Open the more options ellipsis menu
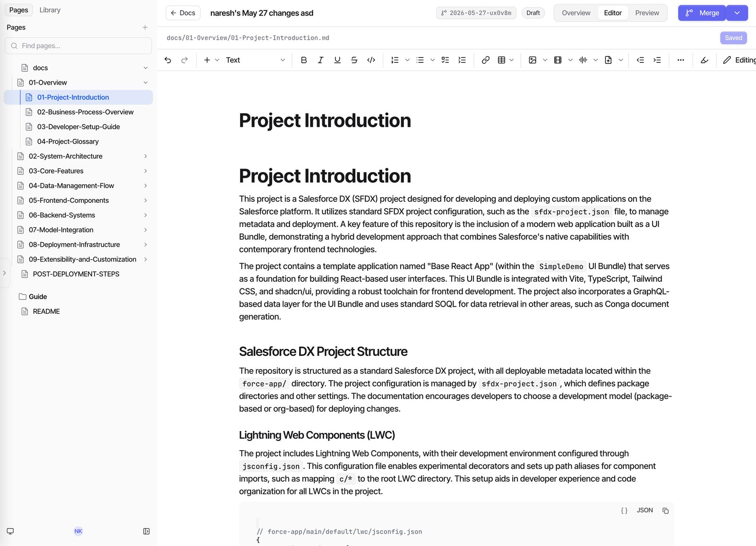The height and width of the screenshot is (546, 756). (x=681, y=60)
